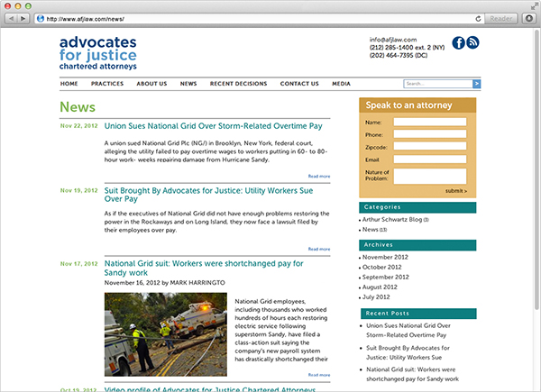Image resolution: width=541 pixels, height=392 pixels.
Task: Reload the page with refresh icon
Action: click(478, 19)
